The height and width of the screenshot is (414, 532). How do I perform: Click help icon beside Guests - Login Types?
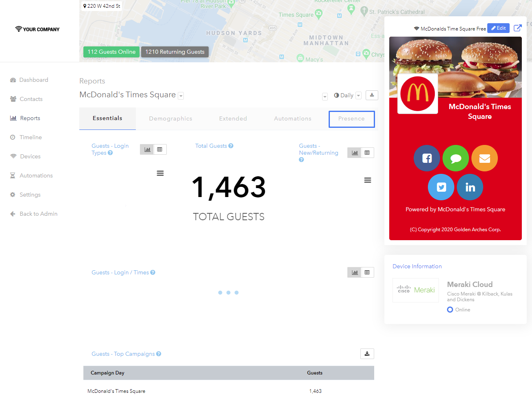pyautogui.click(x=110, y=153)
